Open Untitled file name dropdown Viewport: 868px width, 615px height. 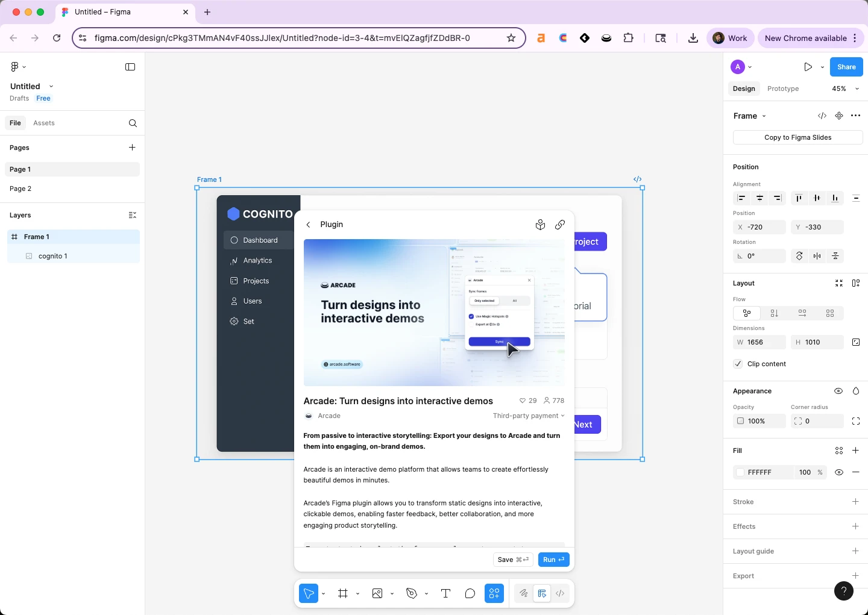51,87
